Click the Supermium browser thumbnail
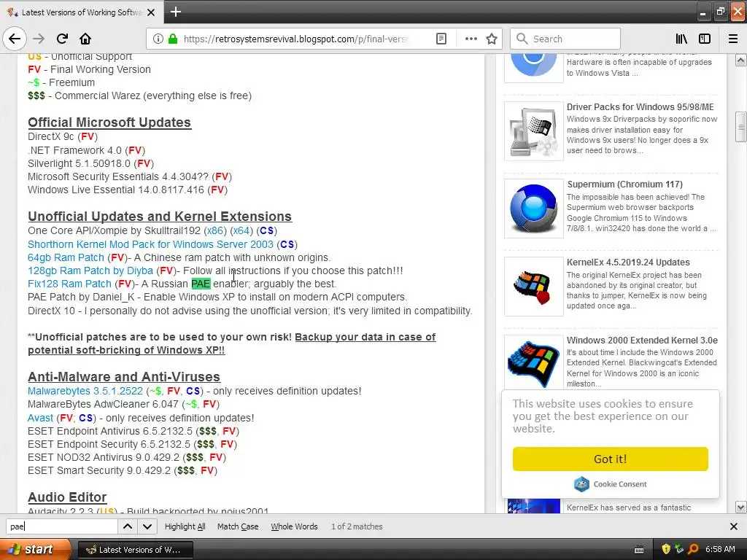747x560 pixels. [533, 209]
